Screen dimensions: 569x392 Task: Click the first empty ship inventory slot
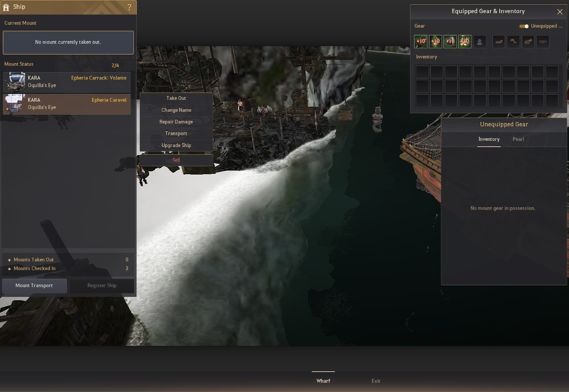tap(422, 72)
